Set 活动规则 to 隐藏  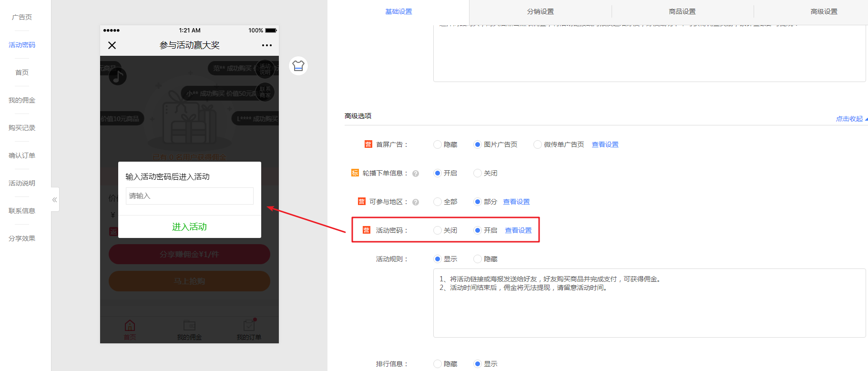pos(477,259)
